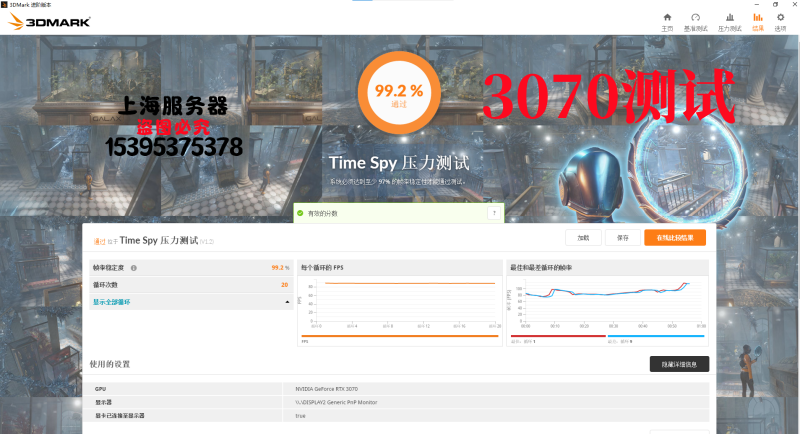Click the 帧率稳定度 99.2 % value
The image size is (800, 434).
[x=280, y=268]
